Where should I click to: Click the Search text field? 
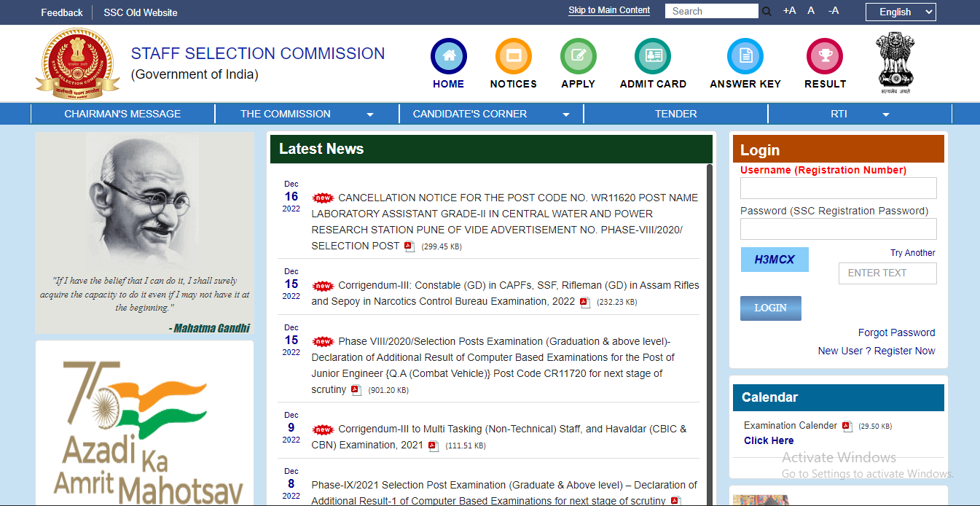click(x=712, y=11)
